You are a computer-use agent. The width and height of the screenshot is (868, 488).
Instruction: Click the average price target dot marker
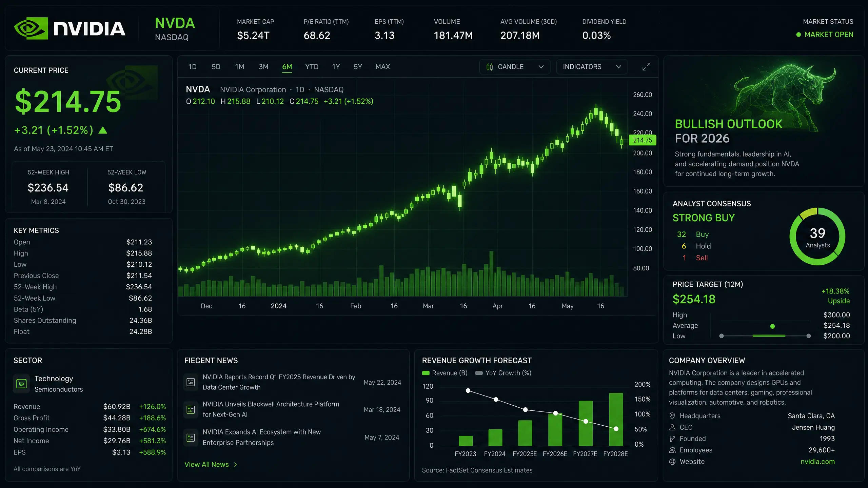(x=772, y=326)
